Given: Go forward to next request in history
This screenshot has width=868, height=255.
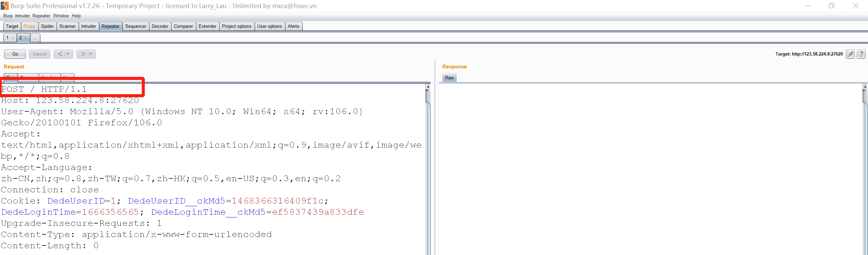Looking at the screenshot, I should [83, 54].
